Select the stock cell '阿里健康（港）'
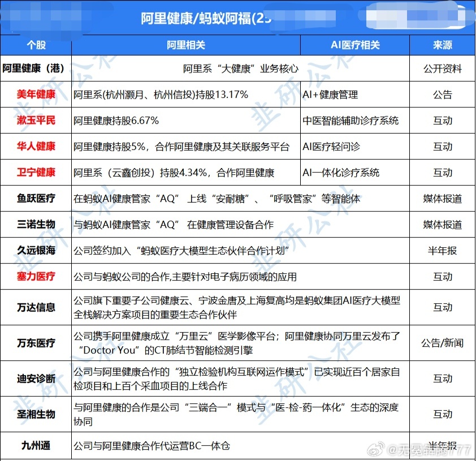 (36, 68)
